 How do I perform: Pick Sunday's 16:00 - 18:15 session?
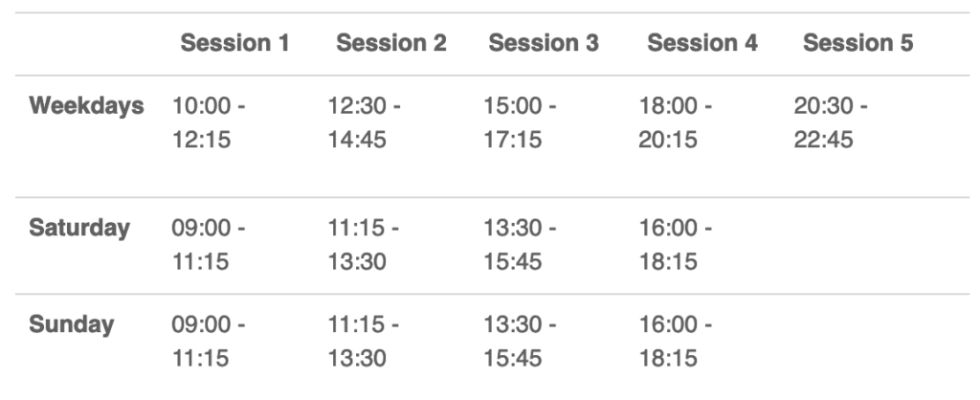(675, 342)
